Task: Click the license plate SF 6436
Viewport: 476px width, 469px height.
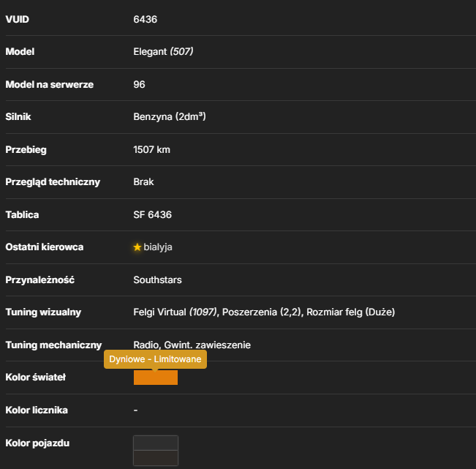Action: point(152,215)
